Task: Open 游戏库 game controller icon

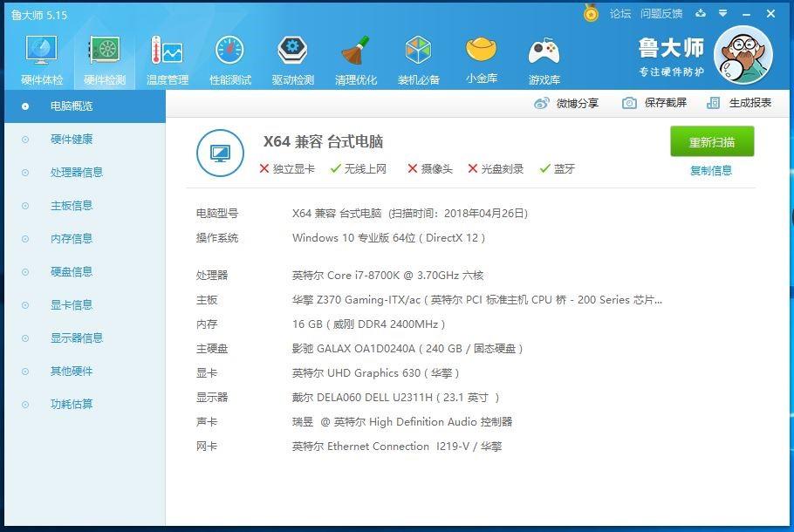Action: point(544,60)
